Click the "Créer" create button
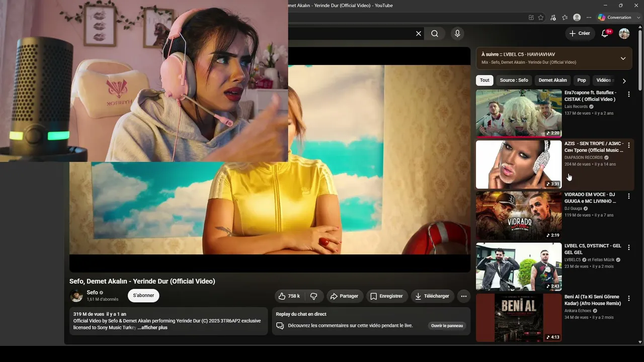Image resolution: width=644 pixels, height=362 pixels. [x=580, y=34]
